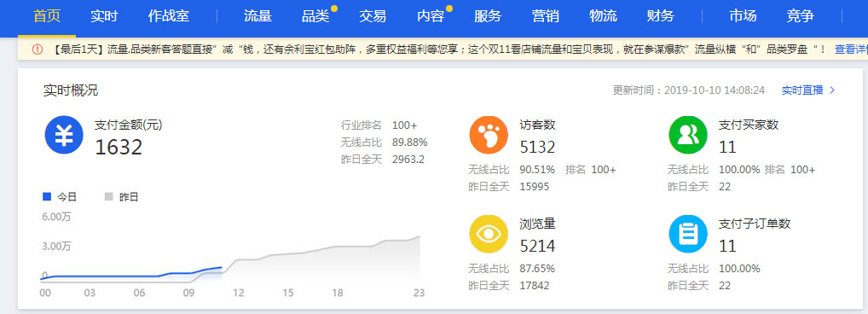
Task: Click the scrolling notice text in yellow banner
Action: (439, 49)
